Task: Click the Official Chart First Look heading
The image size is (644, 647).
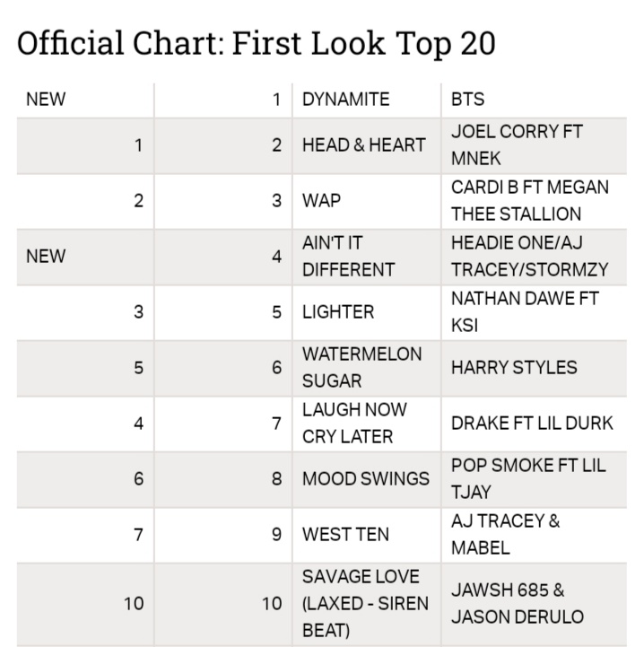Action: 256,44
